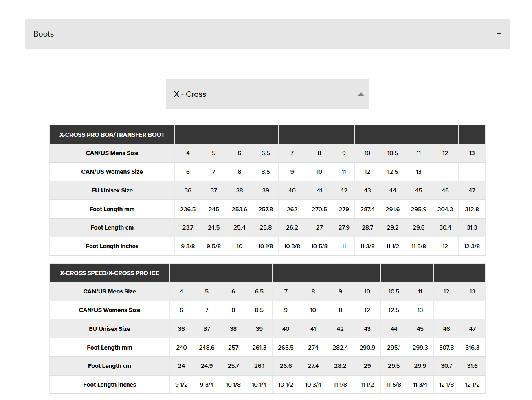The image size is (532, 400).
Task: Click the 262 mm foot length cell
Action: click(x=292, y=209)
